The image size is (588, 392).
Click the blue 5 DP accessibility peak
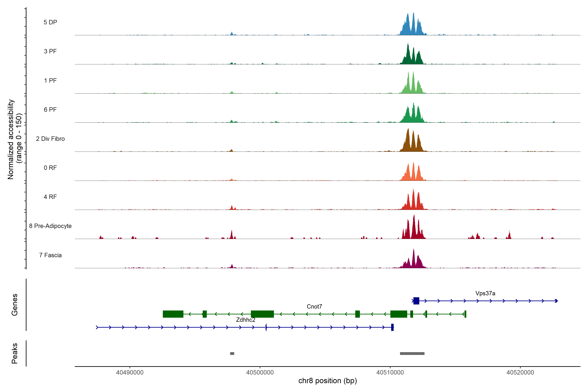pos(413,26)
